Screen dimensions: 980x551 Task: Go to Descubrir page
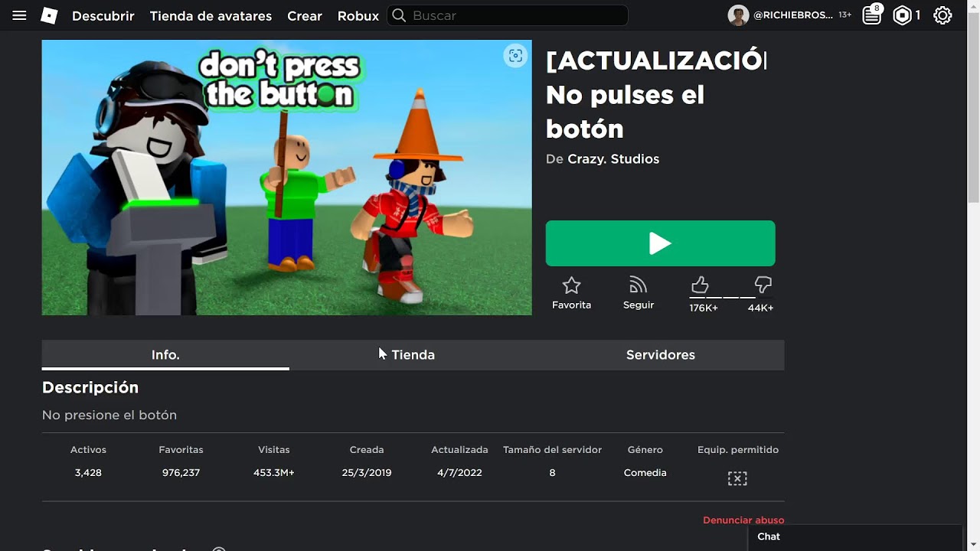103,15
